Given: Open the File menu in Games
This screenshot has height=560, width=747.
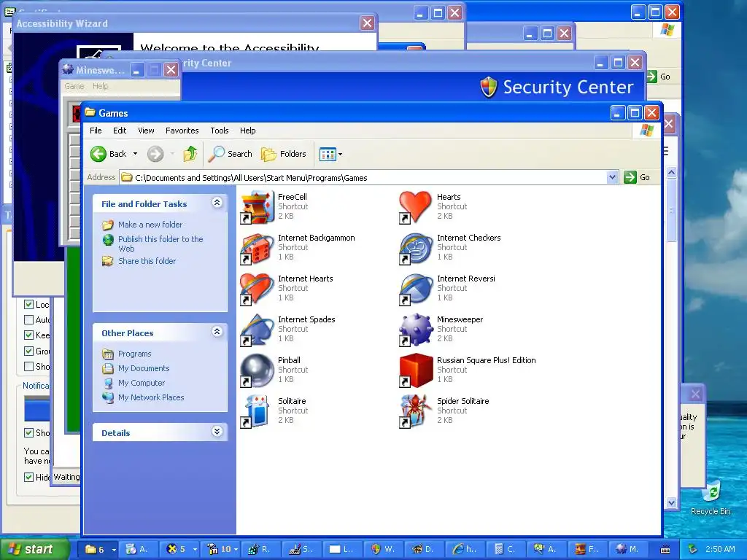Looking at the screenshot, I should 96,131.
